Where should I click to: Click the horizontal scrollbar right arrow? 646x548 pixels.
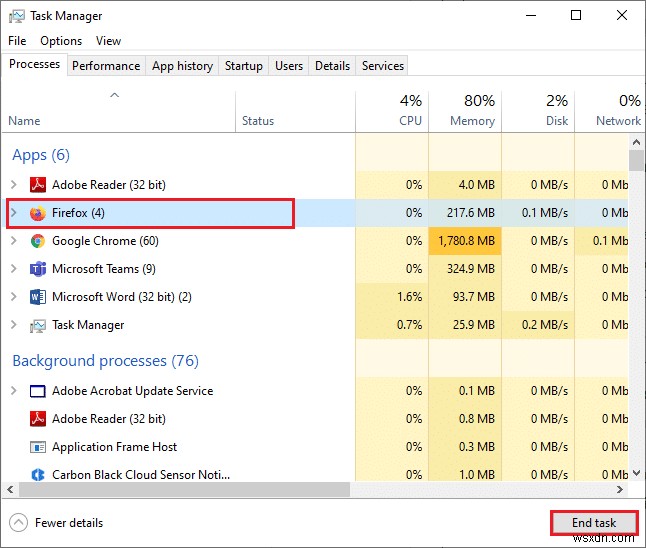click(x=620, y=489)
